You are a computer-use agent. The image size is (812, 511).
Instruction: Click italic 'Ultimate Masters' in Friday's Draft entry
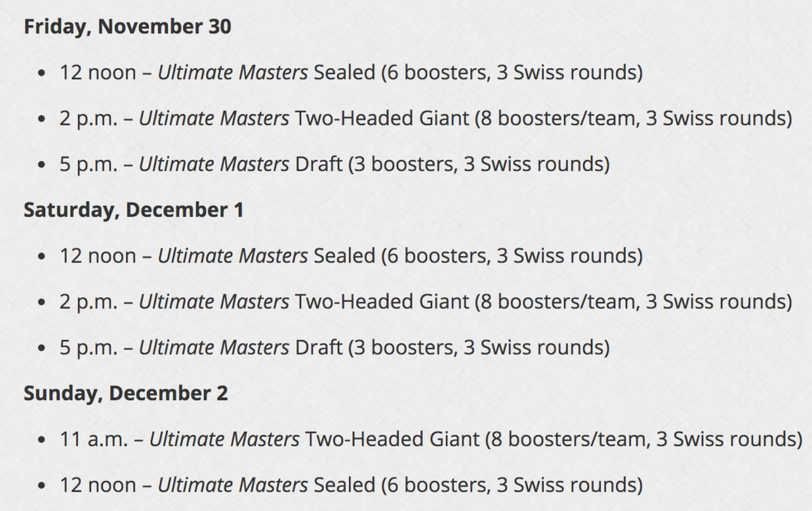[214, 164]
